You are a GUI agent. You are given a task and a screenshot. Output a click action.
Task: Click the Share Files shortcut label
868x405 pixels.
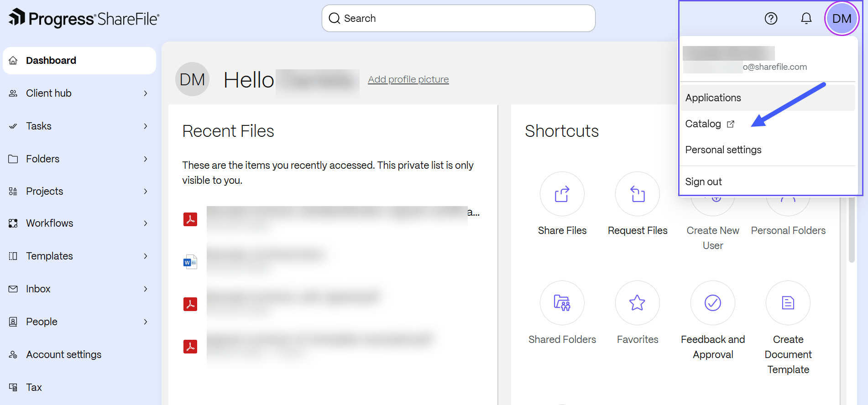562,231
